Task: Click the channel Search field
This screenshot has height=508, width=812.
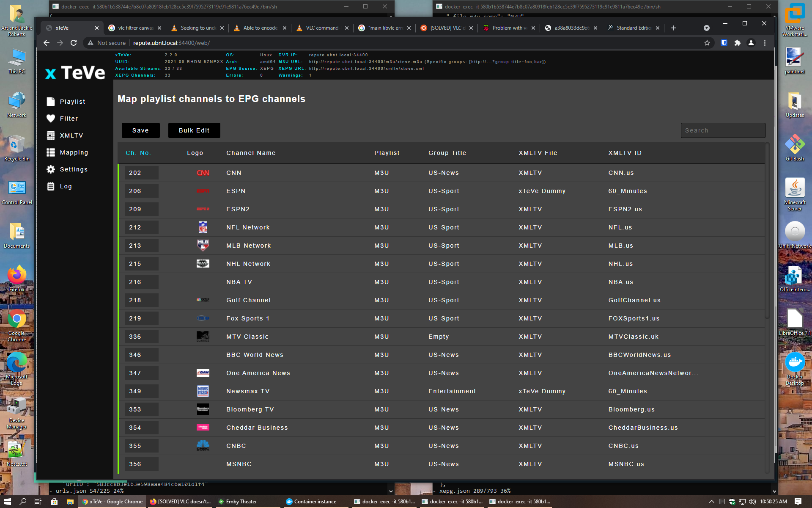Action: click(x=722, y=130)
